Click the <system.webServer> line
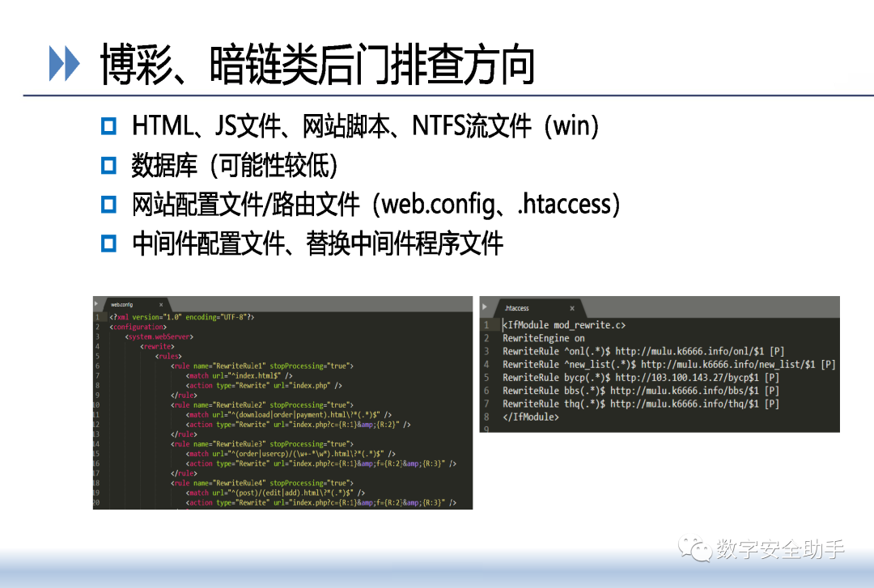Viewport: 874px width, 588px height. (x=159, y=336)
